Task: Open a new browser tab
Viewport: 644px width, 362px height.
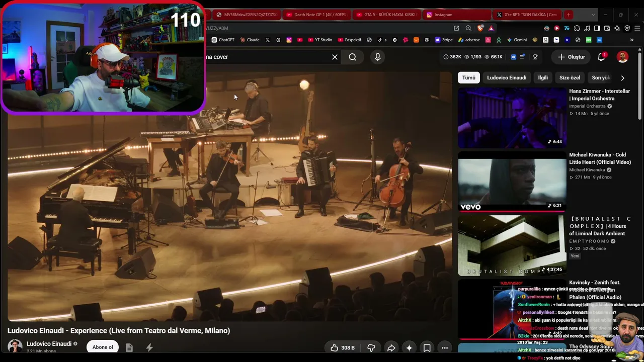Action: [x=568, y=15]
